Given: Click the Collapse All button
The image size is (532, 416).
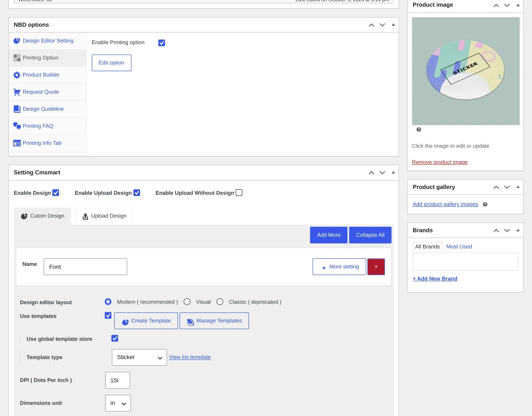Looking at the screenshot, I should pyautogui.click(x=370, y=235).
